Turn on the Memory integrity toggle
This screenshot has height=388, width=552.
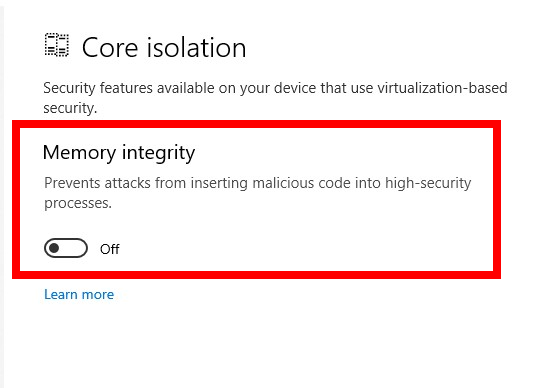(x=66, y=248)
